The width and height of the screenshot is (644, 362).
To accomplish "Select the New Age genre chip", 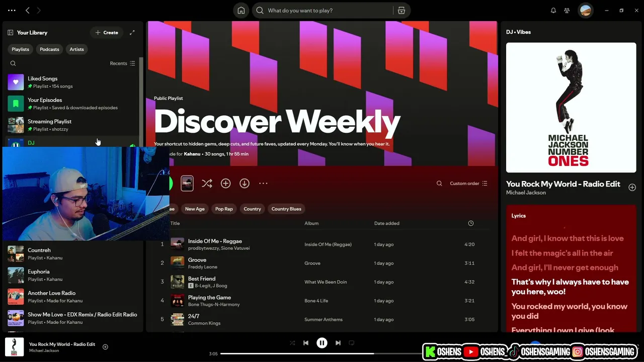I will point(195,209).
